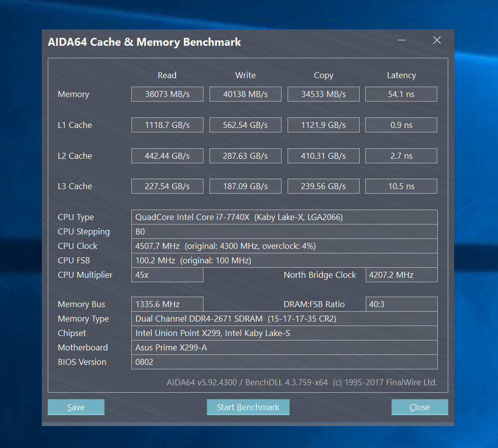Close the window with the X icon
The image size is (498, 448).
click(437, 40)
